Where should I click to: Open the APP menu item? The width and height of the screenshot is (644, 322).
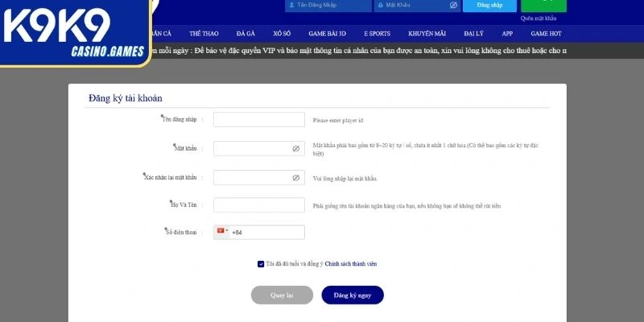[507, 34]
